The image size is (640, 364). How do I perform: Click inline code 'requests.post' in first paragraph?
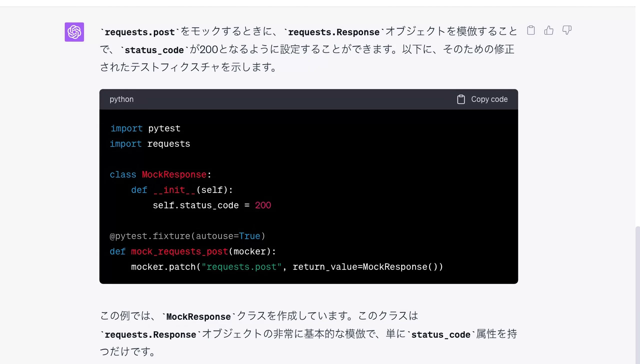(x=139, y=32)
